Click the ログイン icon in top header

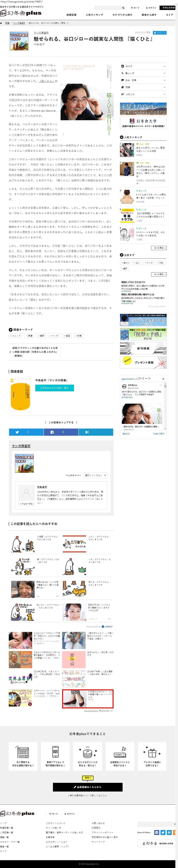pos(151,8)
